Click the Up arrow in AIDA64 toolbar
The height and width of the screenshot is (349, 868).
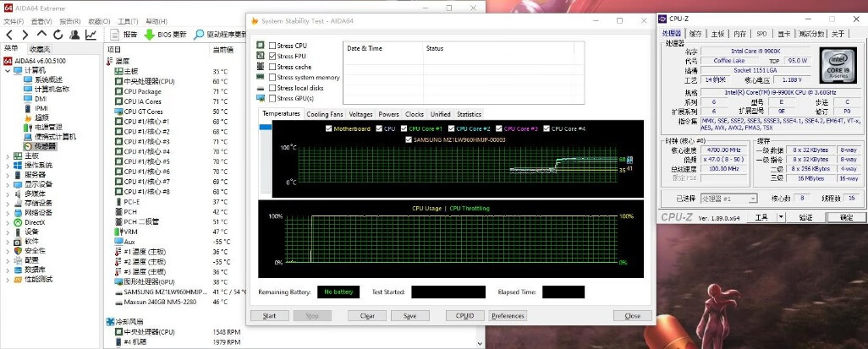coord(41,35)
